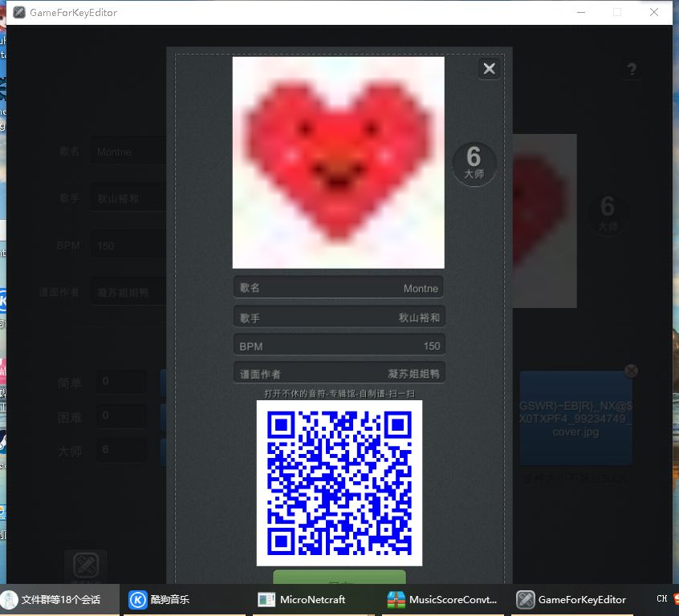The image size is (679, 616).
Task: Switch to MusicScoreConvt in the taskbar
Action: 442,599
